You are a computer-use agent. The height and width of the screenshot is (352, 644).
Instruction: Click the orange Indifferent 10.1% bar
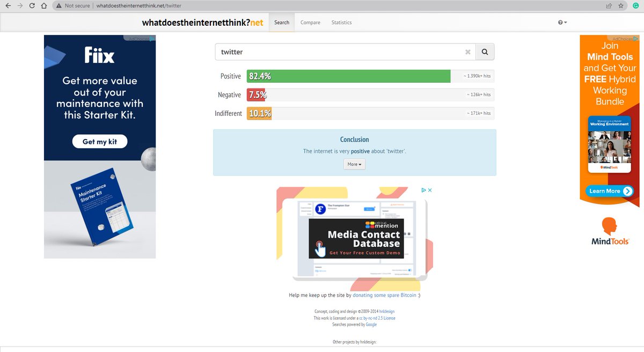tap(259, 113)
